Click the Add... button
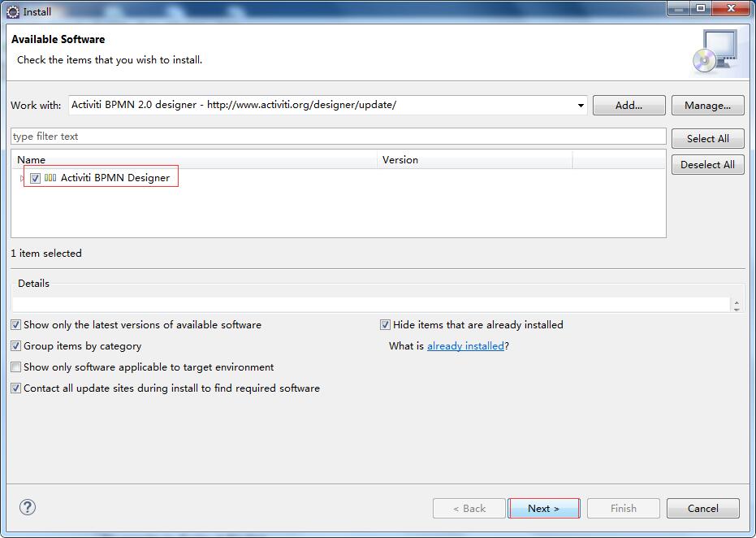 click(629, 105)
